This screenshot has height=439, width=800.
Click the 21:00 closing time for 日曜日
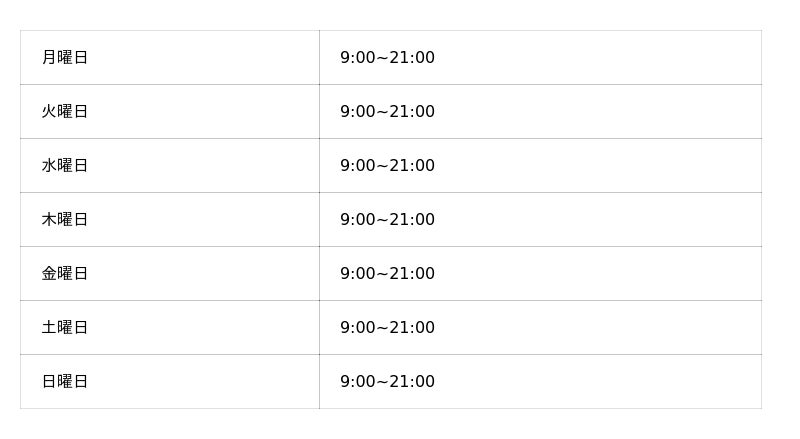[x=412, y=382]
